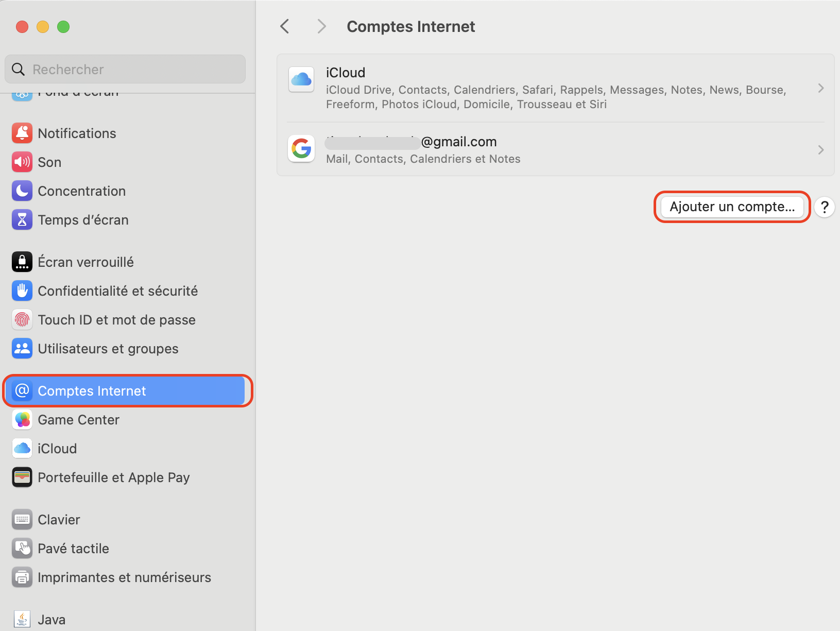Click in the Rechercher search field
This screenshot has width=840, height=631.
(x=125, y=69)
